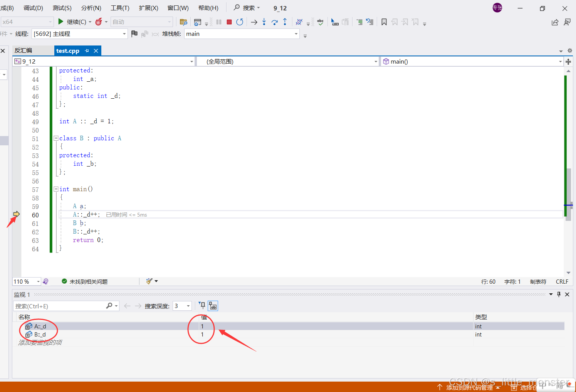576x392 pixels.
Task: Click the 搜索 button in the title bar
Action: 247,8
